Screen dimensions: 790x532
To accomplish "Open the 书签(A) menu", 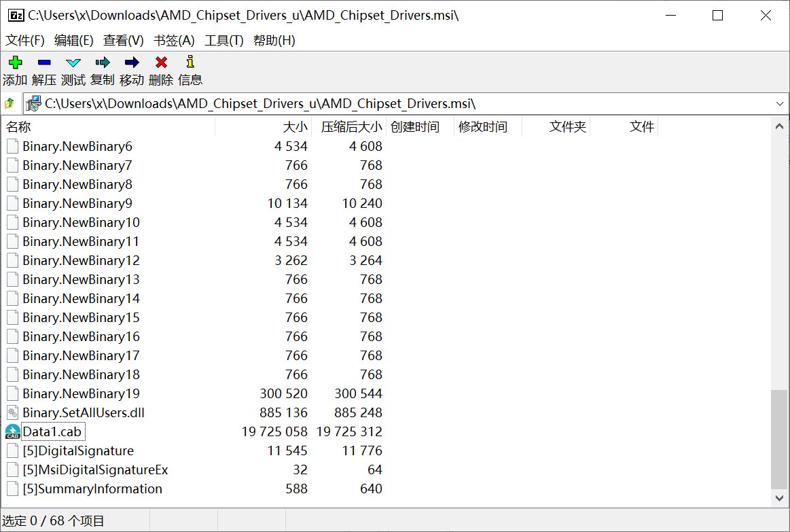I will click(174, 40).
